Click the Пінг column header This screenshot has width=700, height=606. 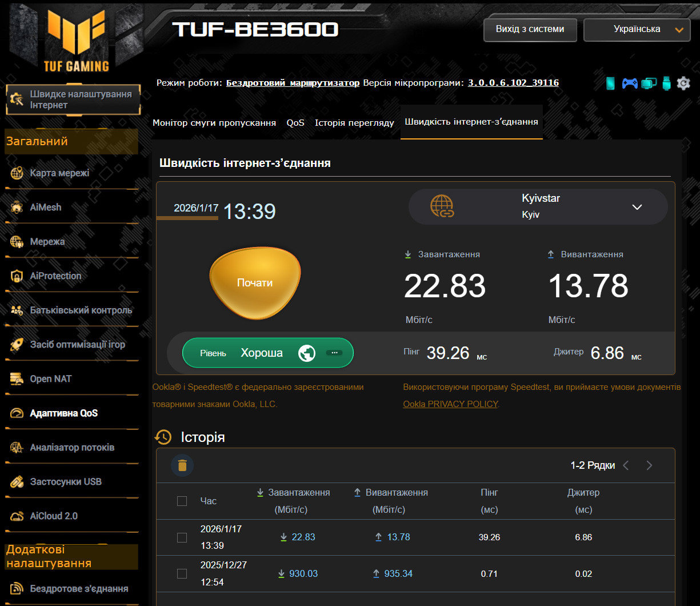490,501
